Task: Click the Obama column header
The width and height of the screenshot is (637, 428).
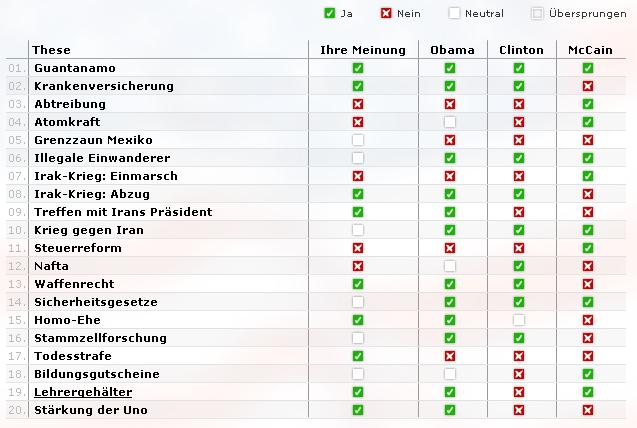Action: (x=452, y=50)
